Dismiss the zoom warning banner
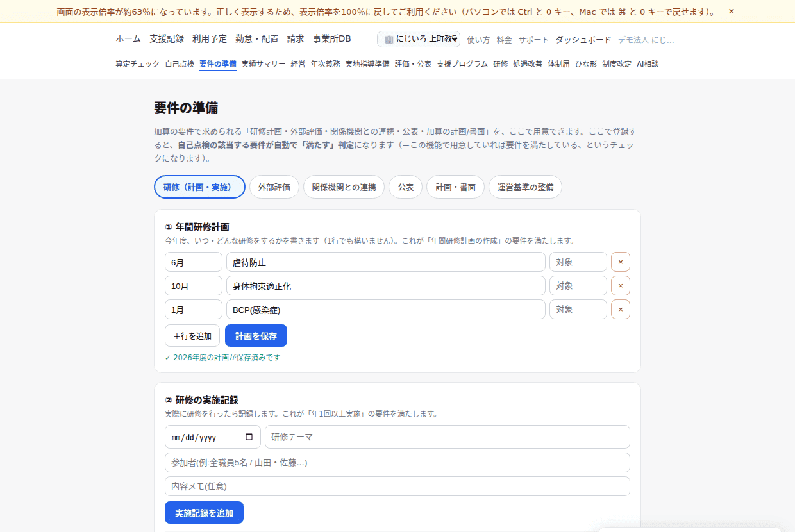The width and height of the screenshot is (795, 532). coord(732,12)
